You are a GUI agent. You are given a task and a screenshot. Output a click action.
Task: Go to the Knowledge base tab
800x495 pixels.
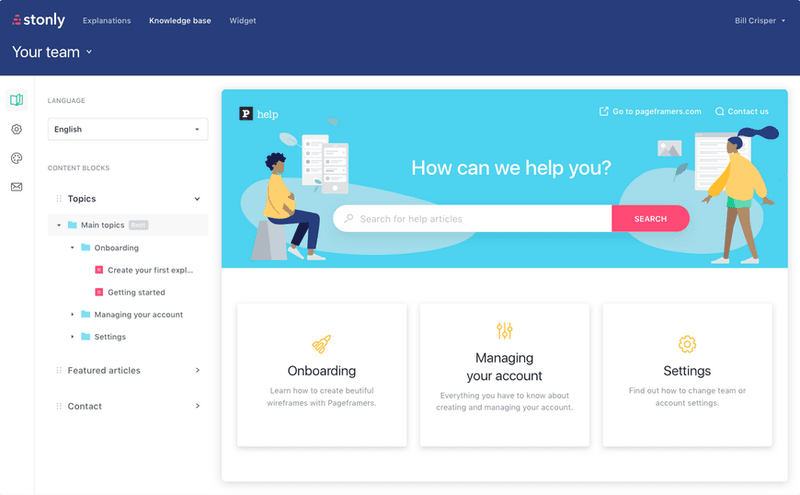click(180, 20)
